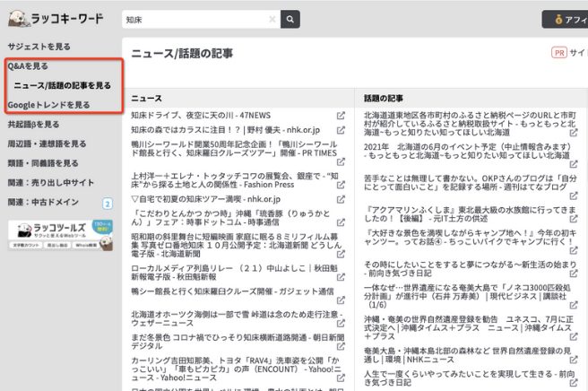
Task: Open the 昭和期の斜里舞台に短編映画 article
Action: point(237,245)
